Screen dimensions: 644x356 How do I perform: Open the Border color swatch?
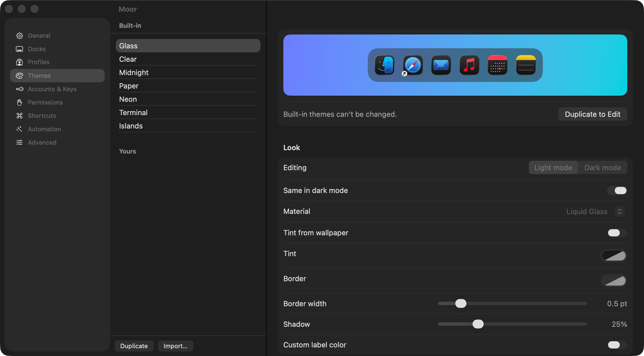[614, 281]
